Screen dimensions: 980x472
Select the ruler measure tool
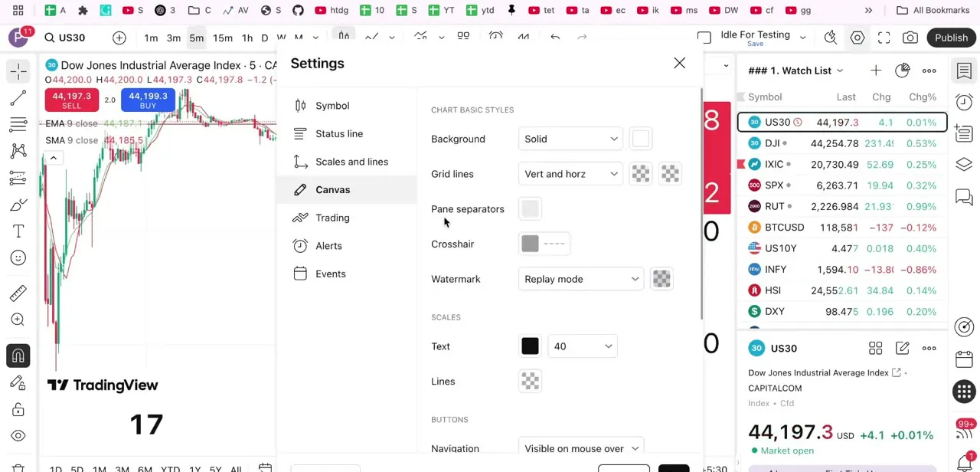18,293
